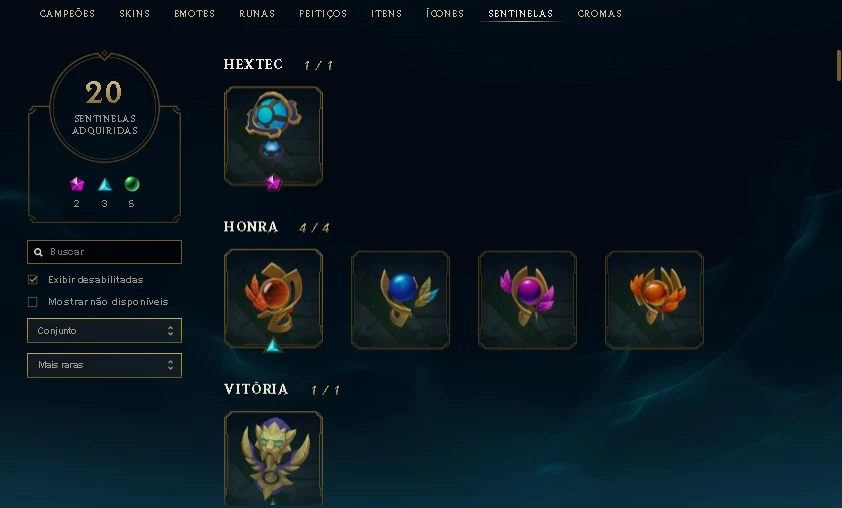Click the Buscar search field
The height and width of the screenshot is (508, 842).
104,252
